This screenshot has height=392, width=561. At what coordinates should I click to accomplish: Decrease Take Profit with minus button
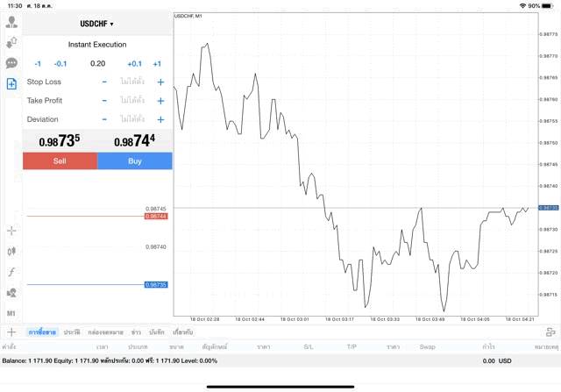pos(104,101)
